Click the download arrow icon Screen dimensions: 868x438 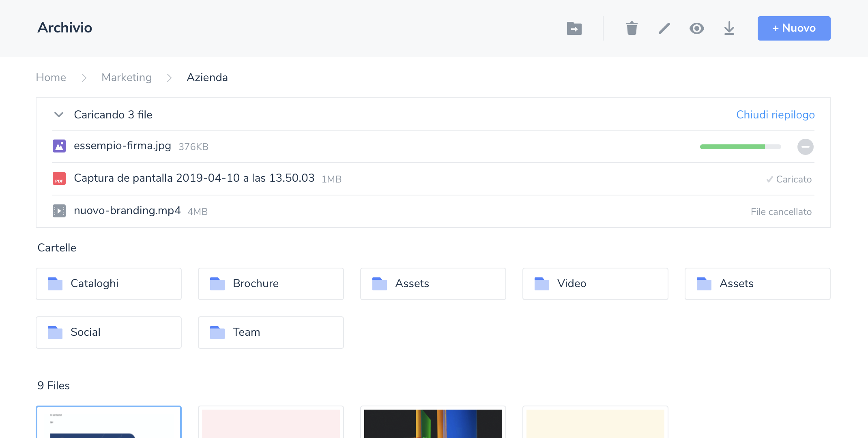coord(729,28)
